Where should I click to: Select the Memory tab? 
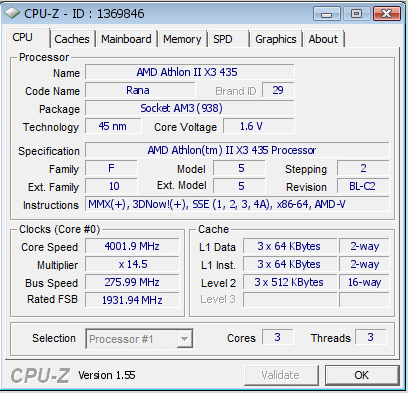coord(182,39)
